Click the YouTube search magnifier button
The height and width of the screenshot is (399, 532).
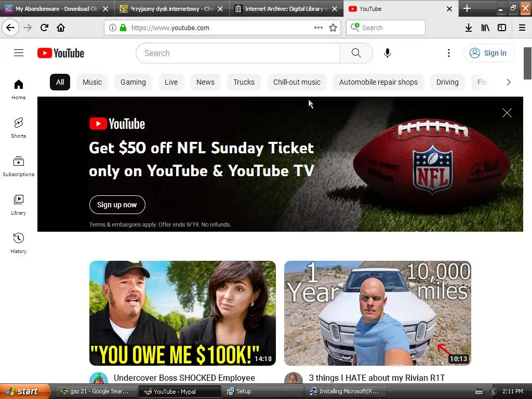(356, 53)
